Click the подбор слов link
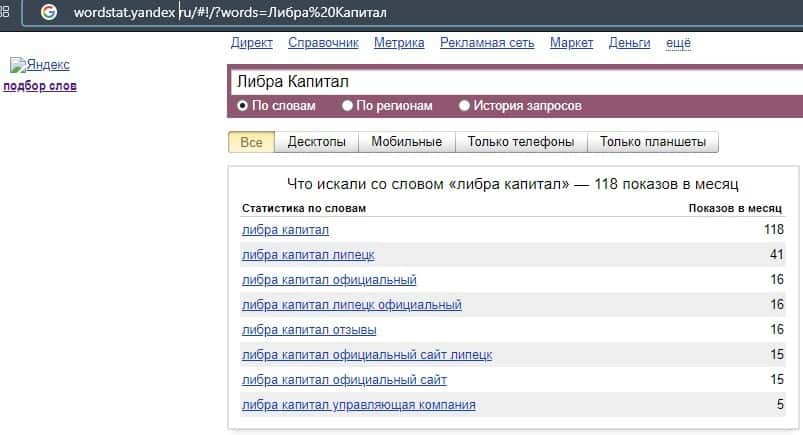Screen dimensions: 803x435 pyautogui.click(x=40, y=86)
